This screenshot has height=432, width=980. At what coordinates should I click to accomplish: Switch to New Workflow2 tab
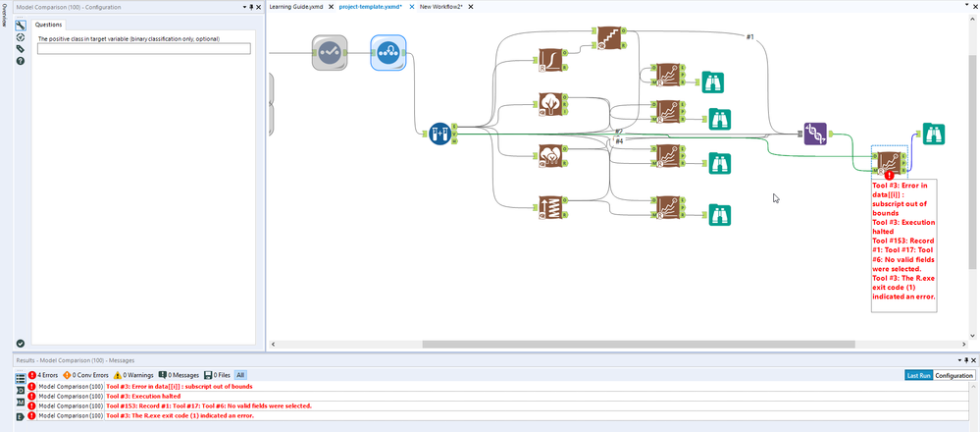pyautogui.click(x=441, y=6)
